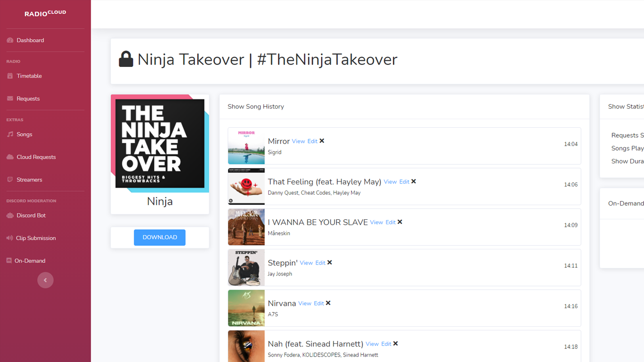Open Cloud Requests in the sidebar
The height and width of the screenshot is (362, 644).
[x=36, y=157]
